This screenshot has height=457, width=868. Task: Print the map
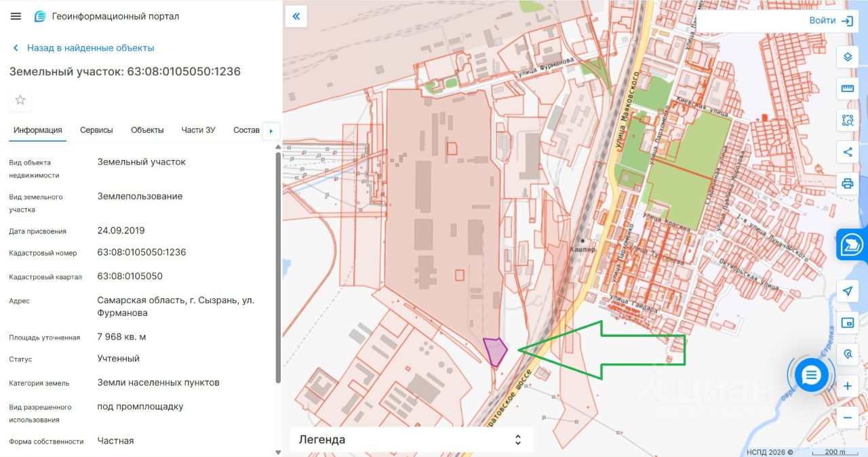pos(847,184)
